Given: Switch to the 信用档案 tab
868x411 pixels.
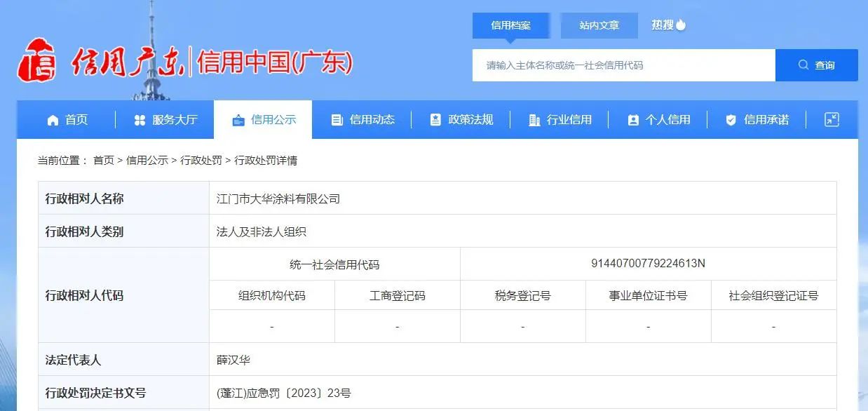Looking at the screenshot, I should (511, 25).
